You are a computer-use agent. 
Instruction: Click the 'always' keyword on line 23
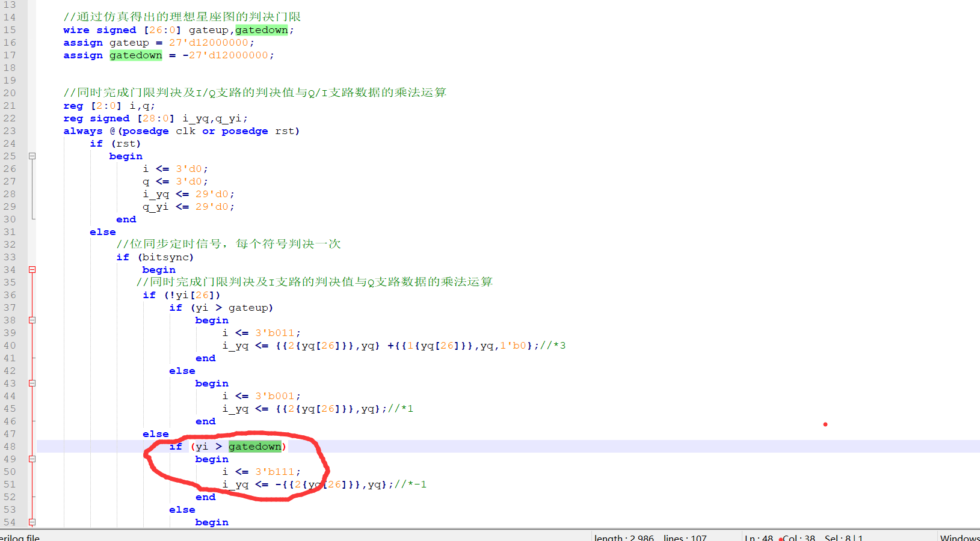point(83,131)
